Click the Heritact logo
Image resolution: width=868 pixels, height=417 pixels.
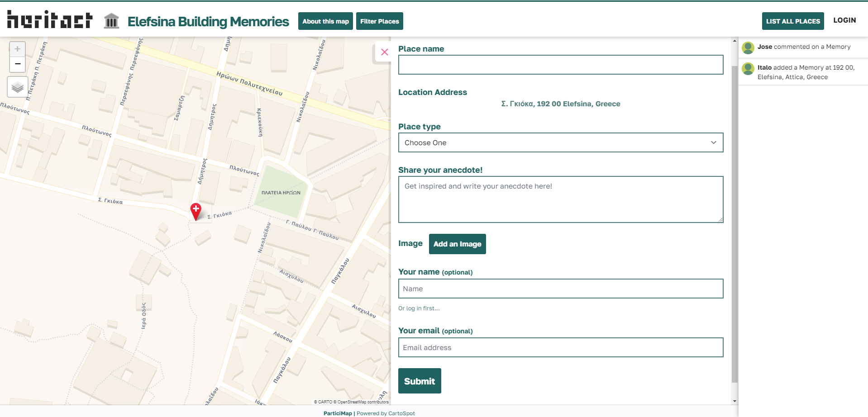click(50, 20)
